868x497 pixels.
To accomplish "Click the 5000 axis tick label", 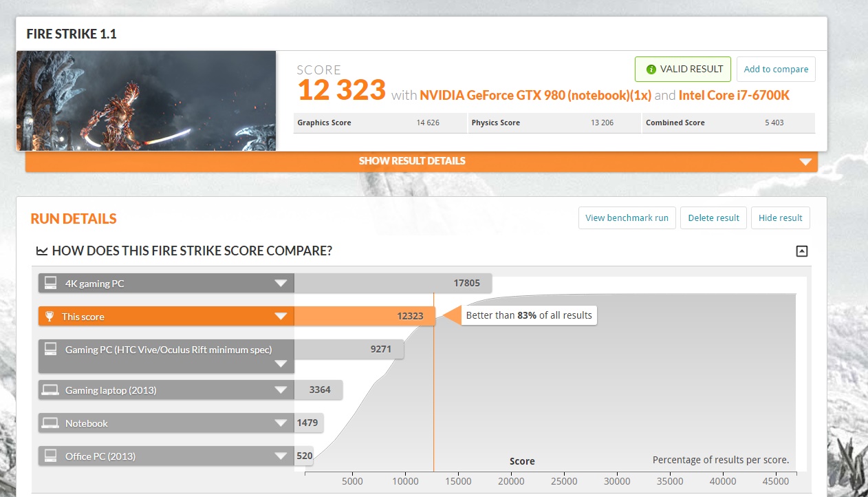I will (x=352, y=481).
